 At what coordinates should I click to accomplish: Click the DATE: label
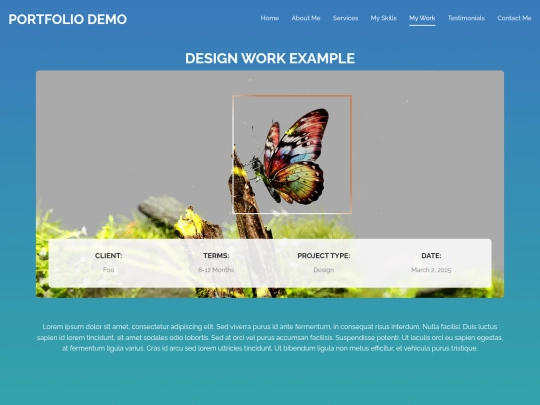pos(431,256)
